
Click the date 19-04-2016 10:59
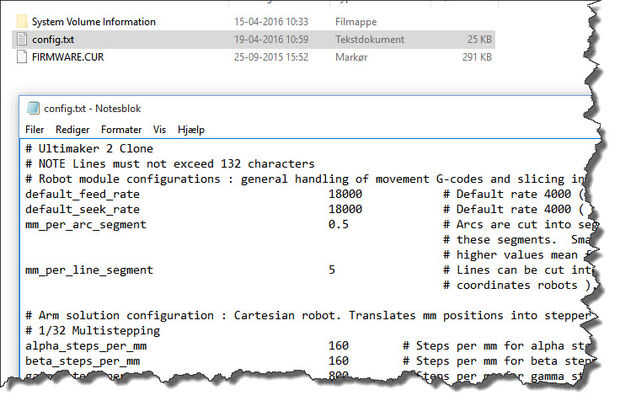tap(271, 40)
